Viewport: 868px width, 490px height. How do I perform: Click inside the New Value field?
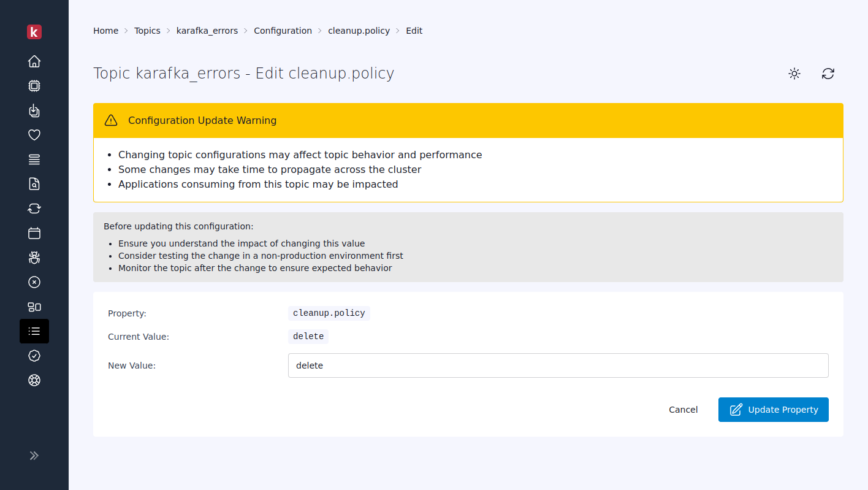pyautogui.click(x=558, y=365)
